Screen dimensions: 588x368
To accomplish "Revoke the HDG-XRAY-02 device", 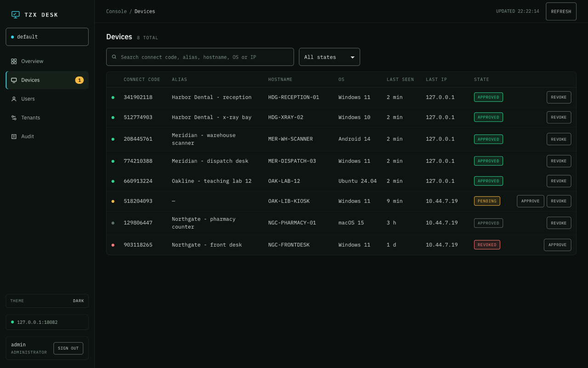I will [559, 117].
